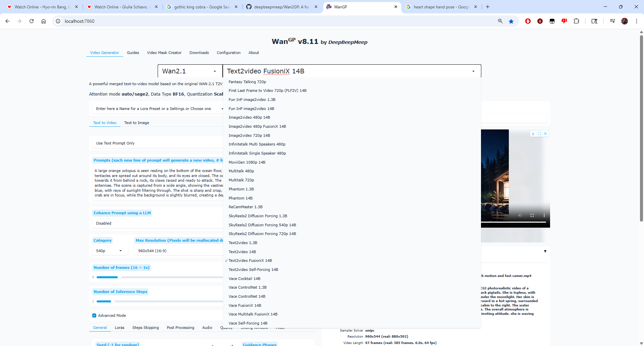The image size is (644, 346).
Task: Open the About tab
Action: pos(254,53)
